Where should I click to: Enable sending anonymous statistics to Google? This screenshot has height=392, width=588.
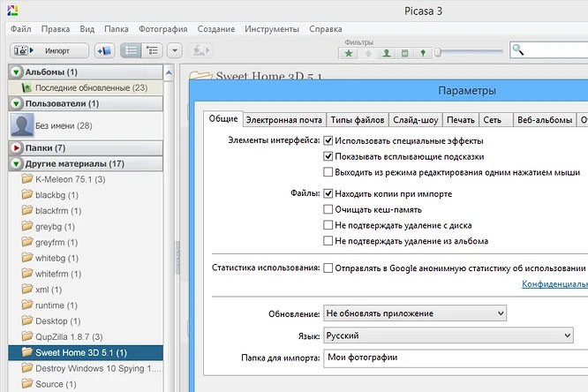pos(328,268)
